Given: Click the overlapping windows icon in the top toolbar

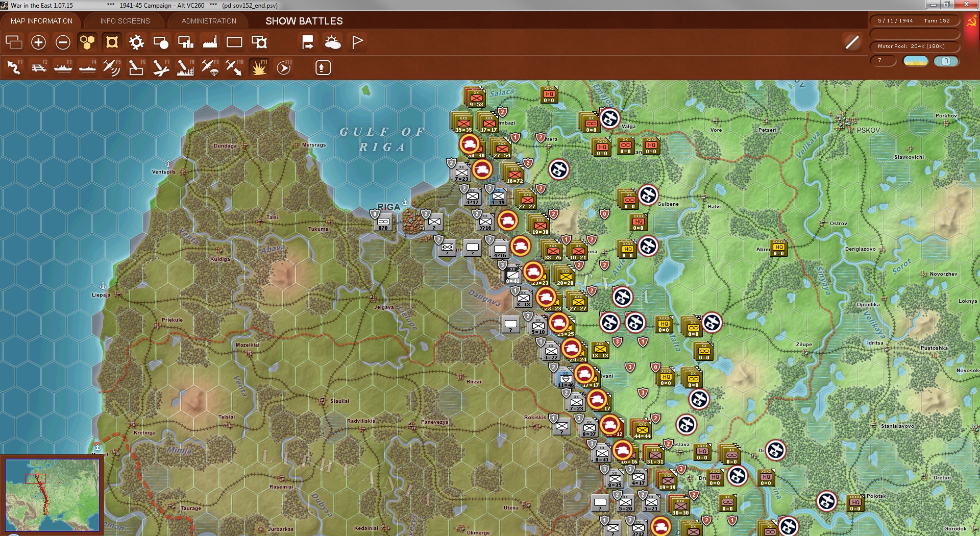Looking at the screenshot, I should 14,42.
